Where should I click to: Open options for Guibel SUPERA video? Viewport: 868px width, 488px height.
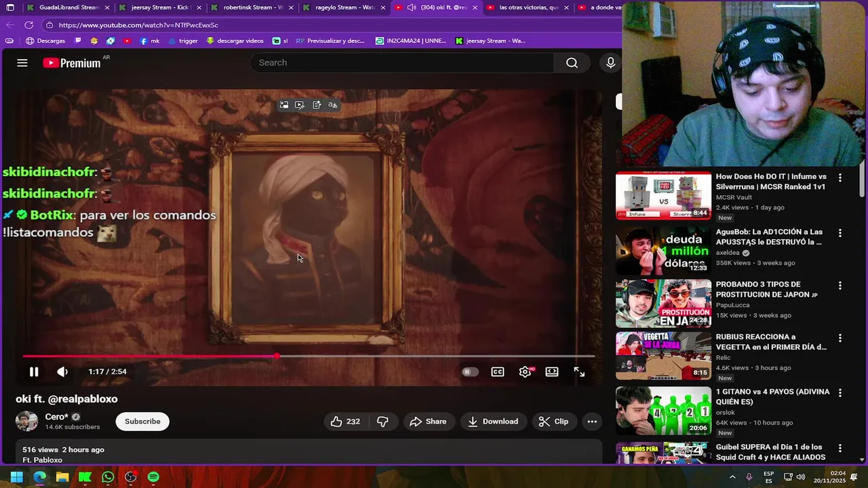click(x=840, y=448)
